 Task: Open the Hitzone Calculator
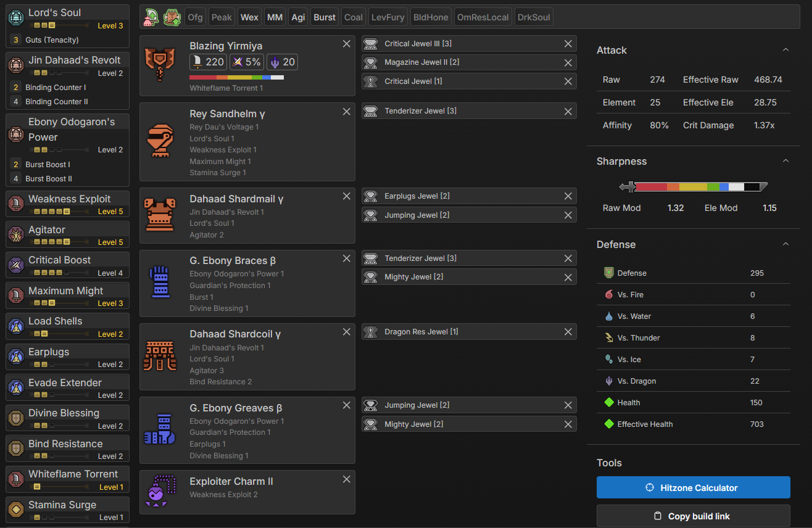694,487
